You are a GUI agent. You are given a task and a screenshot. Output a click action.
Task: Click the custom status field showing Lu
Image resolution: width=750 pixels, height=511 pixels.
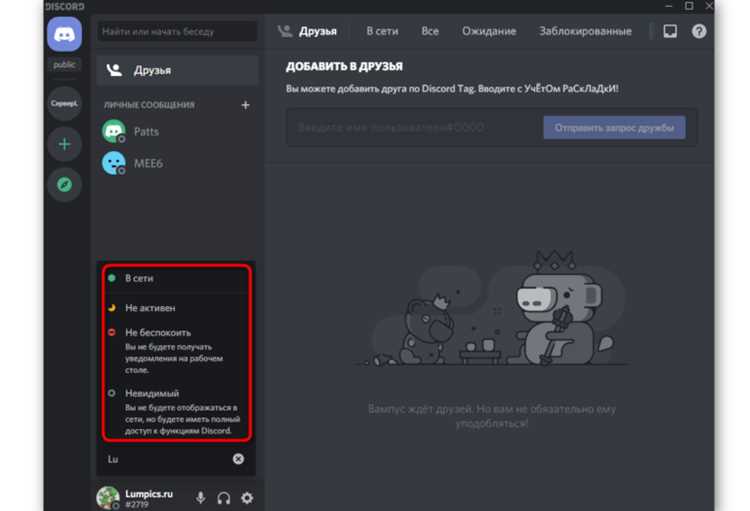tap(176, 459)
